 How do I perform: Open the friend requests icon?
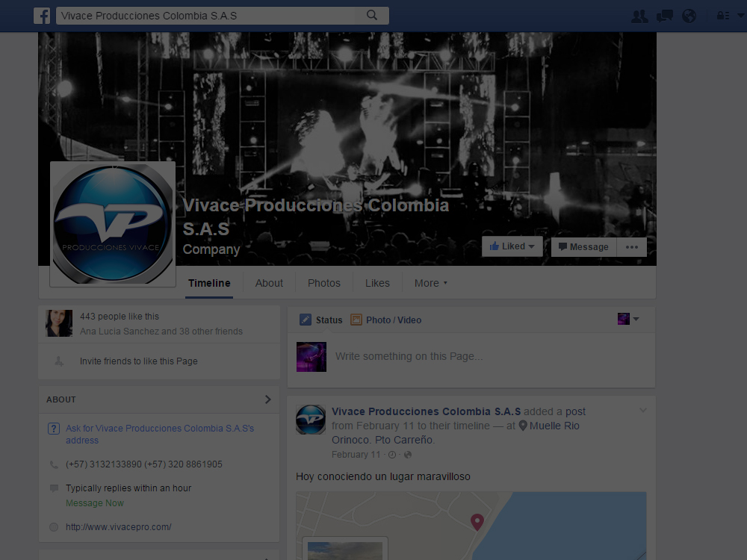[x=639, y=16]
